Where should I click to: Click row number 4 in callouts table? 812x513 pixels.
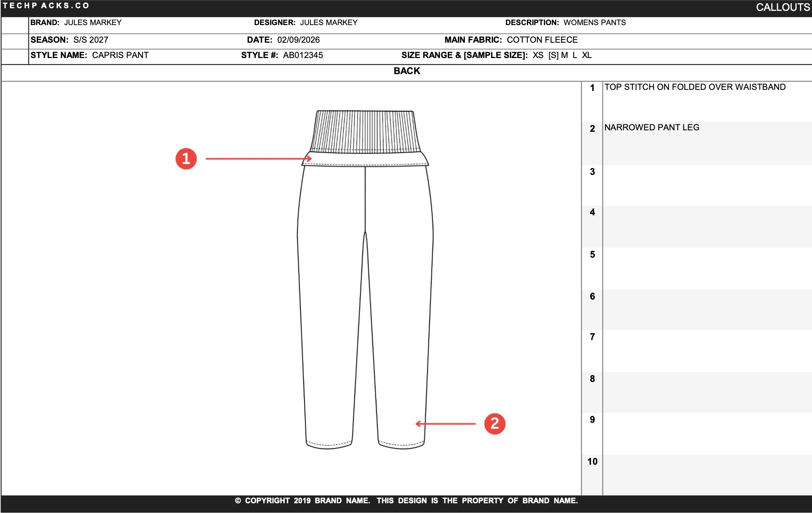click(592, 212)
